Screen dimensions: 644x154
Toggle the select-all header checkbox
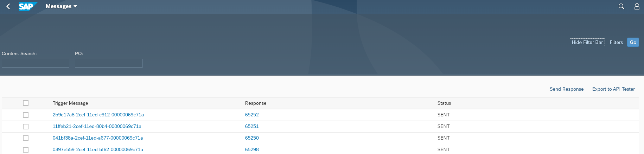[x=26, y=103]
